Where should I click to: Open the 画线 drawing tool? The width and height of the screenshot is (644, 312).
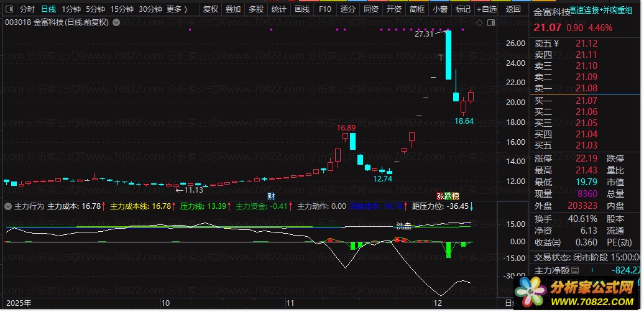point(302,9)
